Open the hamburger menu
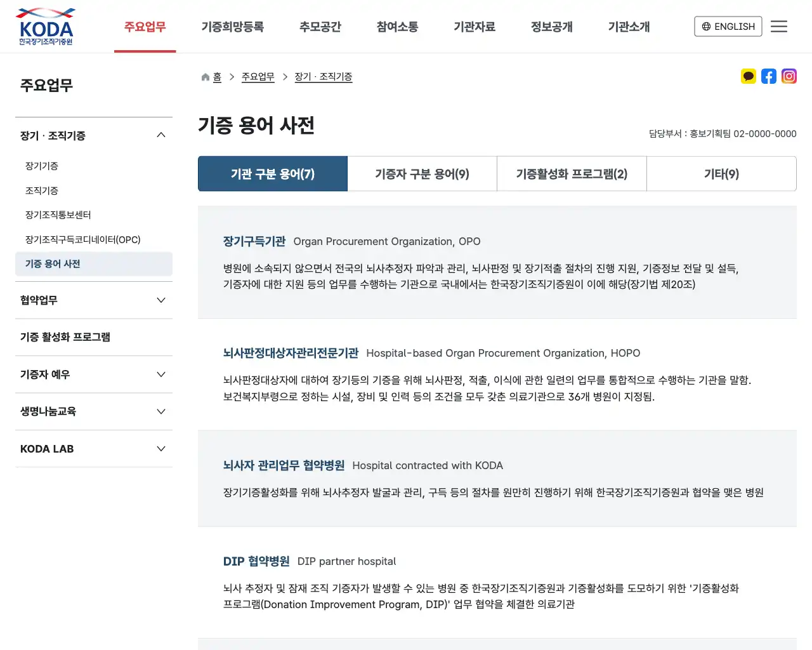 coord(779,26)
